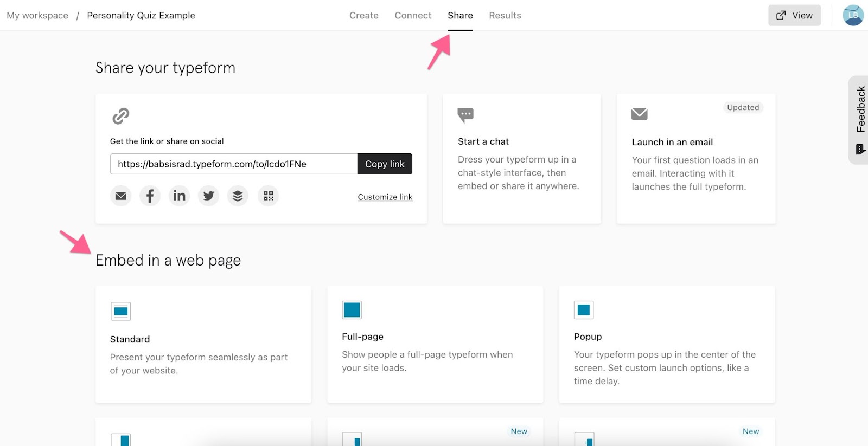Share typeform on Twitter
The image size is (868, 446).
[x=208, y=196]
